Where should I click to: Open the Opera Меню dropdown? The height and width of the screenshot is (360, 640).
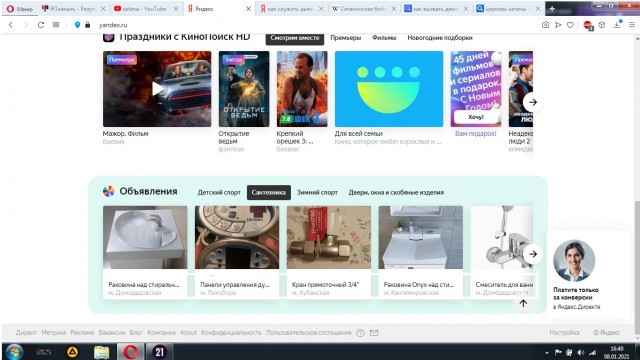coord(20,9)
